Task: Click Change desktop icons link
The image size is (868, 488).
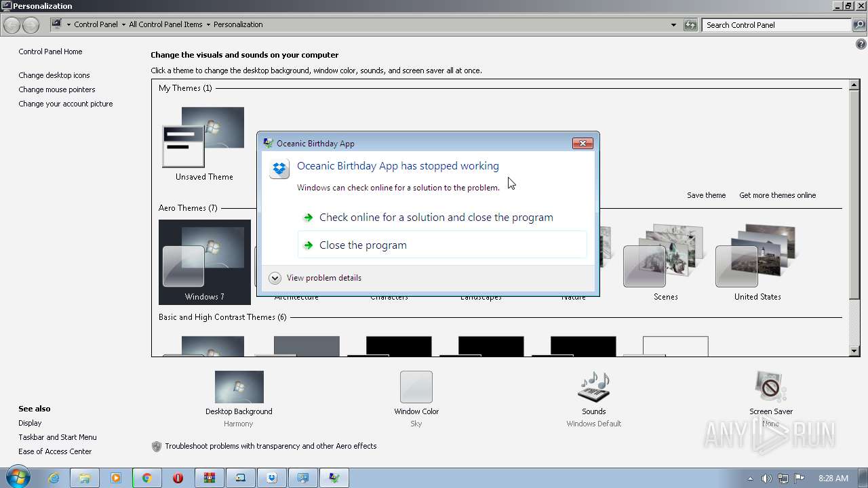Action: pyautogui.click(x=54, y=75)
